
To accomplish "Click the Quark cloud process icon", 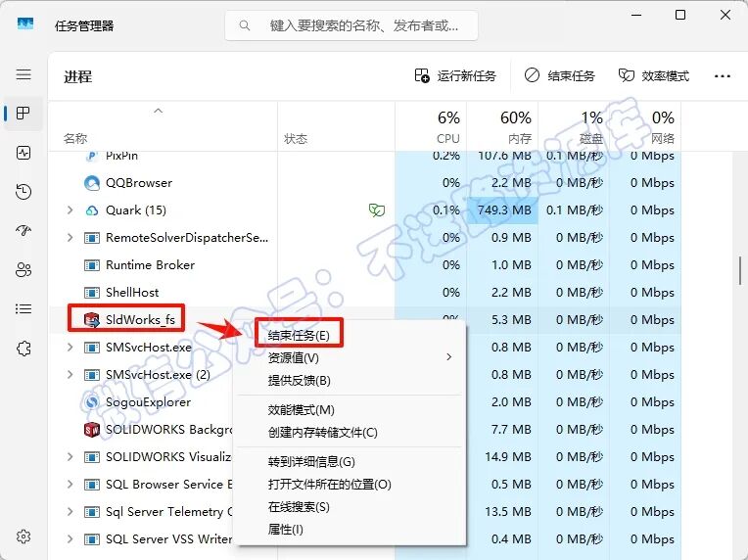I will [x=92, y=210].
